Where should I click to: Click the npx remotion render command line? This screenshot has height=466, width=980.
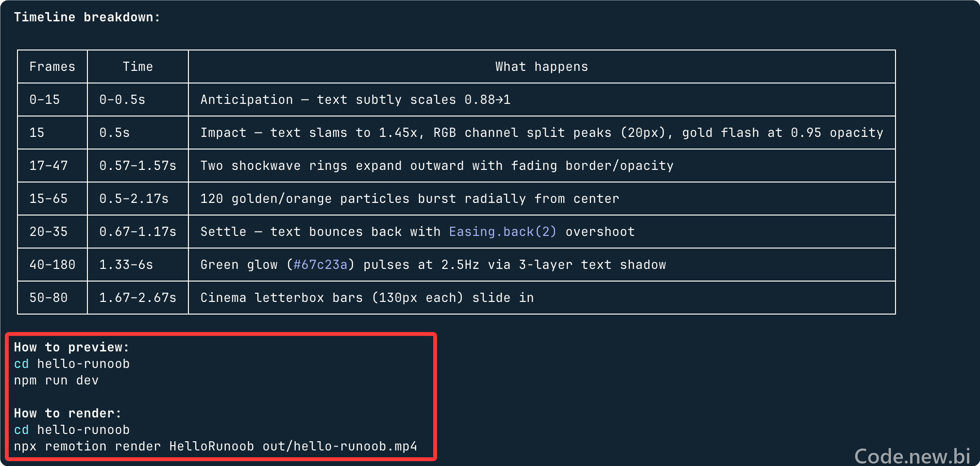pyautogui.click(x=216, y=446)
